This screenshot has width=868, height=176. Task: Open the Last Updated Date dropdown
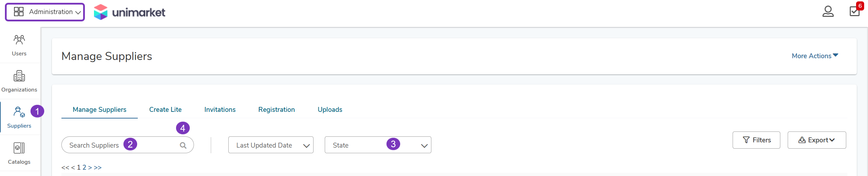coord(271,145)
